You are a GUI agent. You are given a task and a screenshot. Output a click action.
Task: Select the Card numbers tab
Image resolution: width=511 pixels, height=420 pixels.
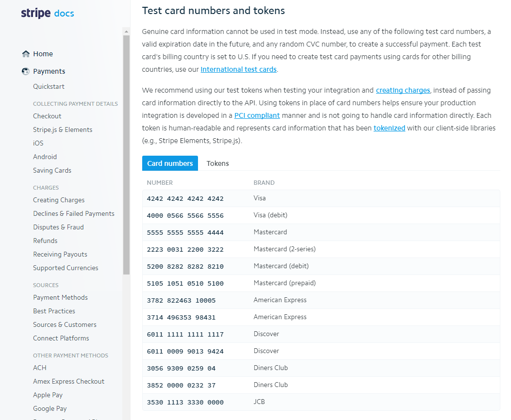pos(170,163)
